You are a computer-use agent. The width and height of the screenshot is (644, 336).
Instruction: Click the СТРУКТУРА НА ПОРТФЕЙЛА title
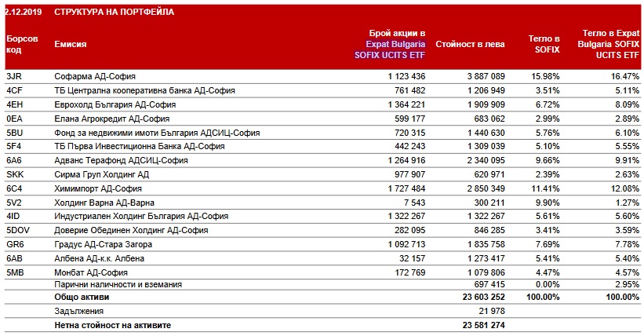pos(115,12)
